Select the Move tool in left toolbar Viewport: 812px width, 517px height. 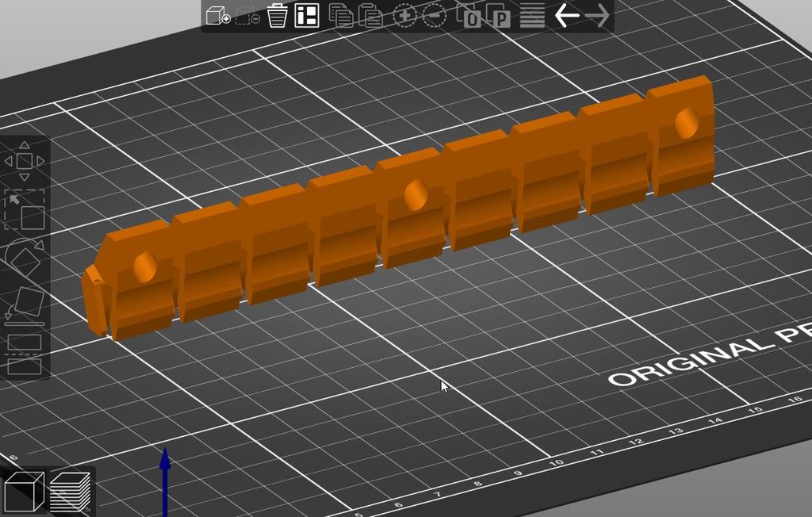point(25,161)
